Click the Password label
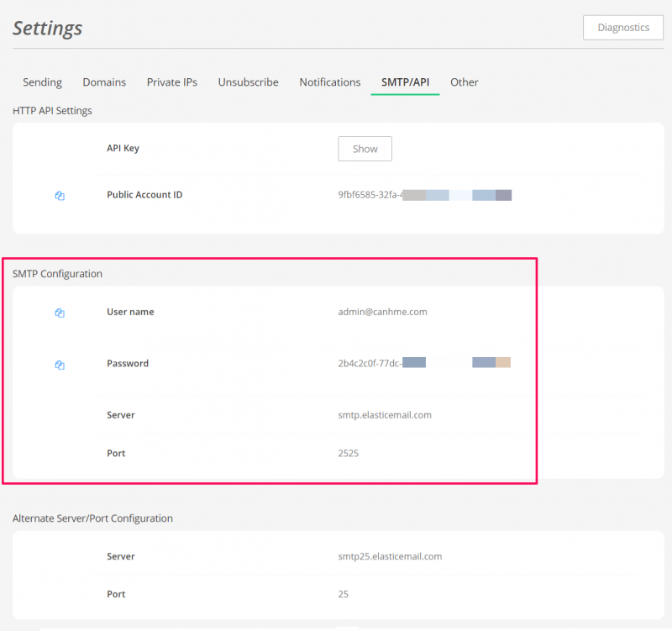The width and height of the screenshot is (672, 631). click(x=128, y=363)
